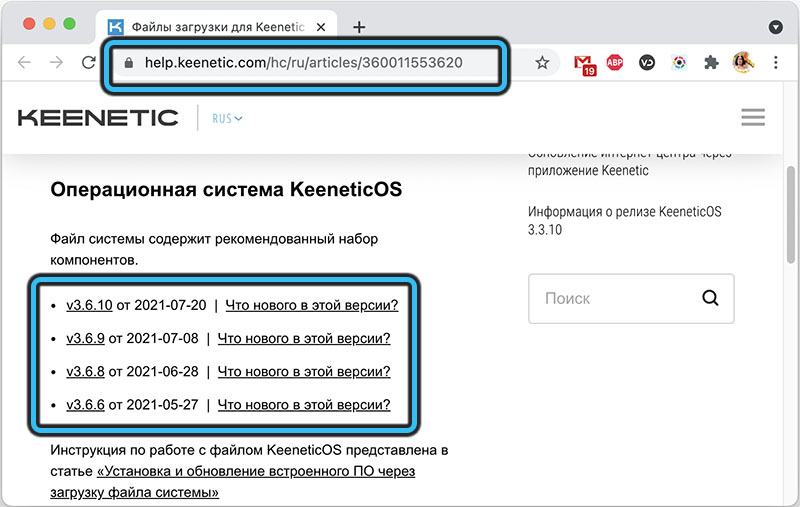Click date 2021-07-20 in v3.6.10 row

tap(170, 305)
